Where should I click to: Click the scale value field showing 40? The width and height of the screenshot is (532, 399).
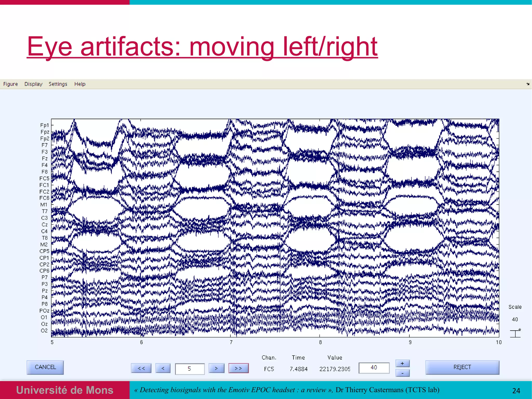(x=374, y=368)
